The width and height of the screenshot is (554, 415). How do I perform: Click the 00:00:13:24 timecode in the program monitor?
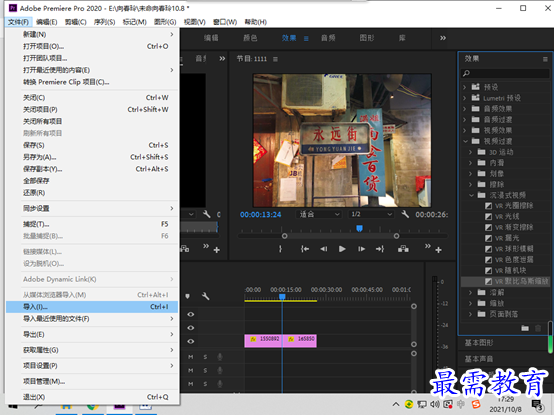pos(260,214)
